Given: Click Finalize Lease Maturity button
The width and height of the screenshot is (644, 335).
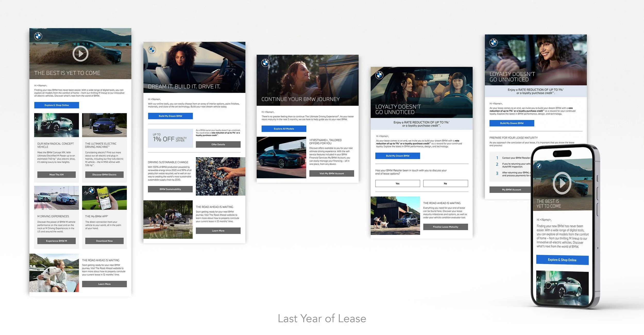Looking at the screenshot, I should click(445, 227).
